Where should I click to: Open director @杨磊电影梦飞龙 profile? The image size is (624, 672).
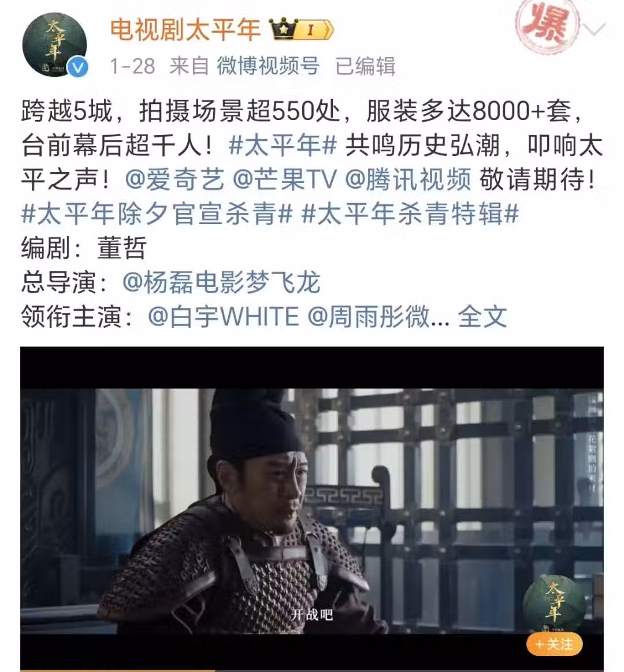(221, 282)
